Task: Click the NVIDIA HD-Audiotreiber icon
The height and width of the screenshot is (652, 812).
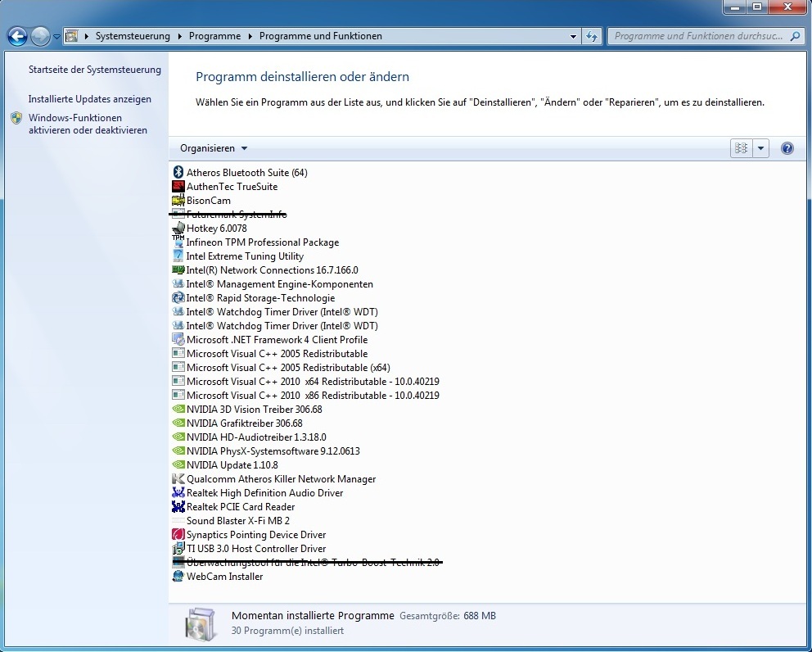Action: pos(178,437)
